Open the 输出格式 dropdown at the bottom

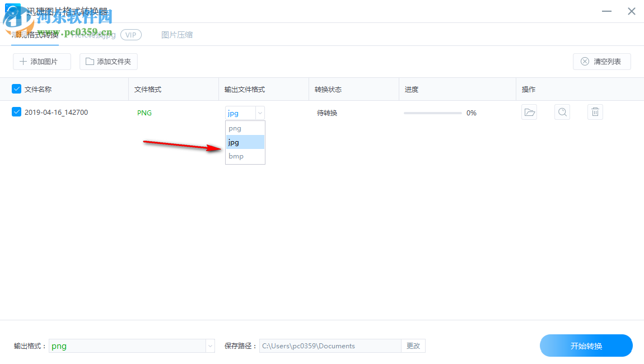(x=209, y=346)
